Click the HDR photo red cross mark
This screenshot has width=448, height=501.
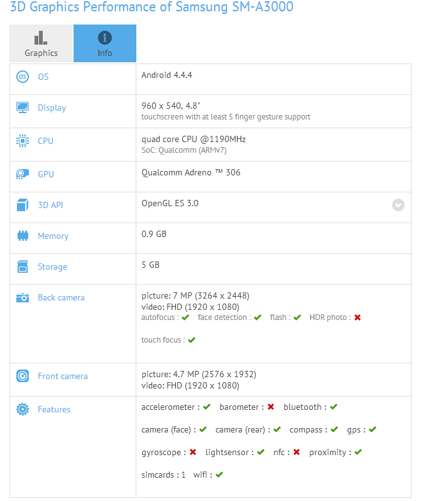(x=358, y=317)
